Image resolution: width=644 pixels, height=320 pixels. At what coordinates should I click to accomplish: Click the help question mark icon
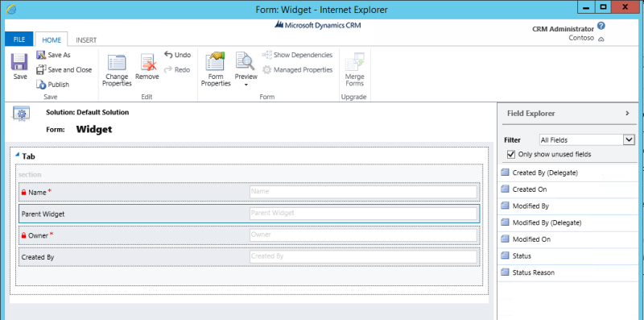(x=601, y=26)
